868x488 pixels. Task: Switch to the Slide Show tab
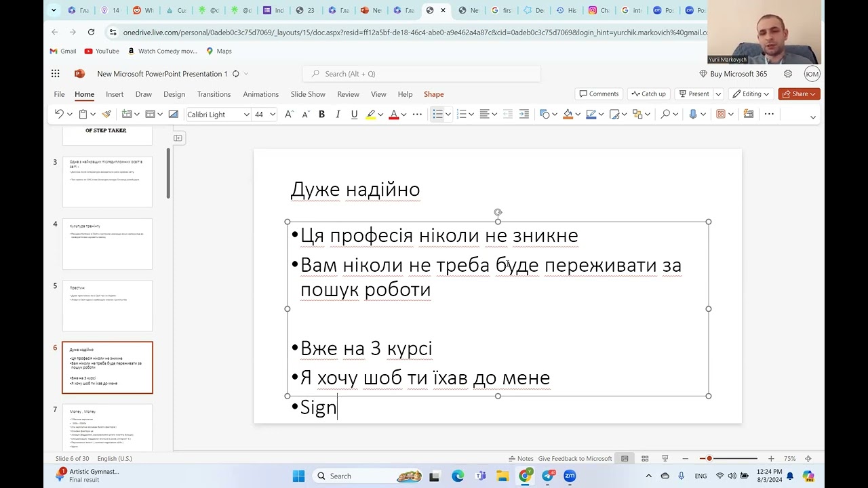(x=308, y=94)
